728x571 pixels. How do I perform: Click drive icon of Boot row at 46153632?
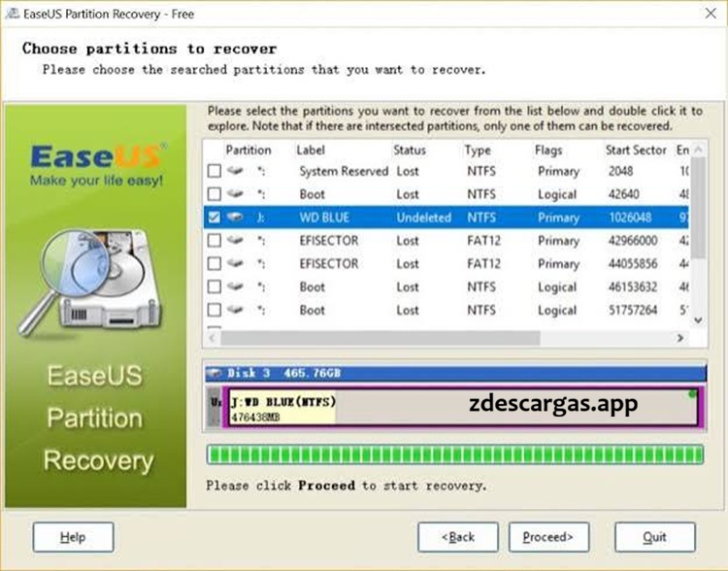[236, 286]
